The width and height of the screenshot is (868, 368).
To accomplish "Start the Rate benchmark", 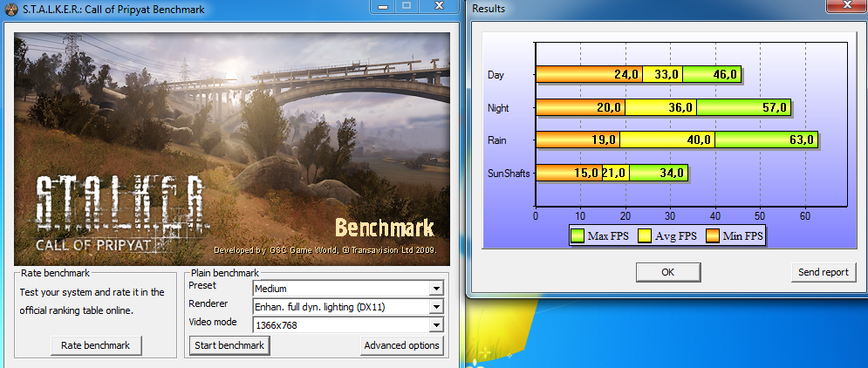I will (x=95, y=345).
